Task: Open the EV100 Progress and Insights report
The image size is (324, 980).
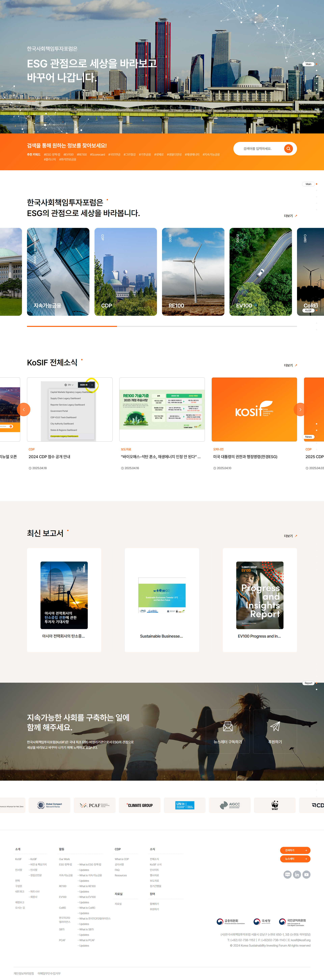Action: pyautogui.click(x=260, y=600)
